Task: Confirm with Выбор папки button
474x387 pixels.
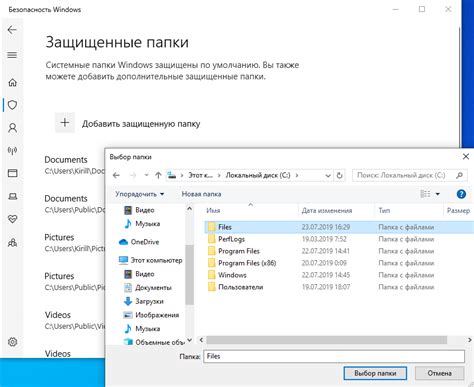Action: [375, 373]
